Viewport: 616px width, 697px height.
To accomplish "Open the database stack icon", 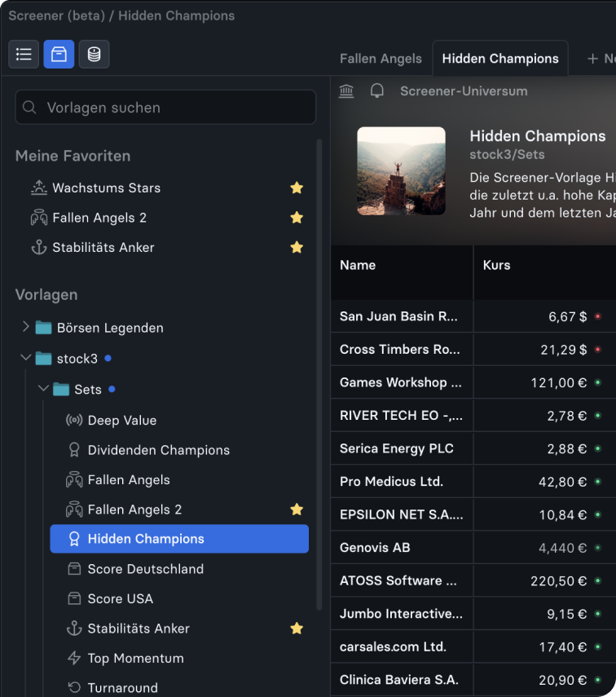I will click(94, 55).
